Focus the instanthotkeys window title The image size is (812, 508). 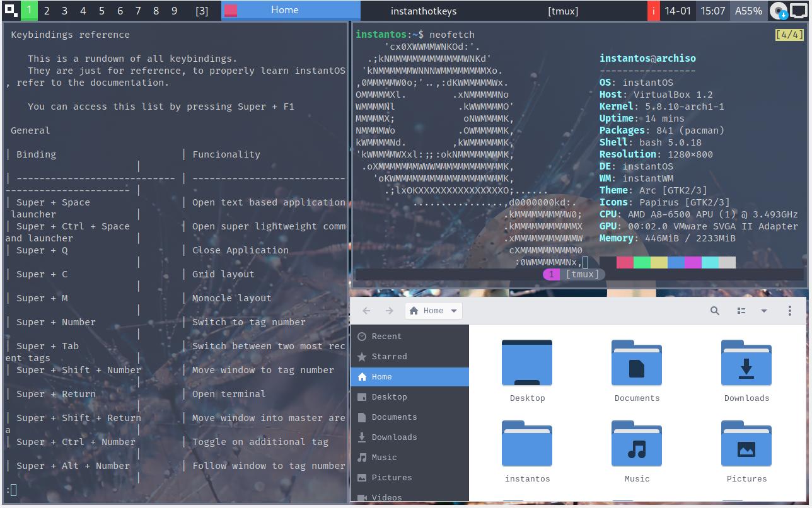(424, 11)
